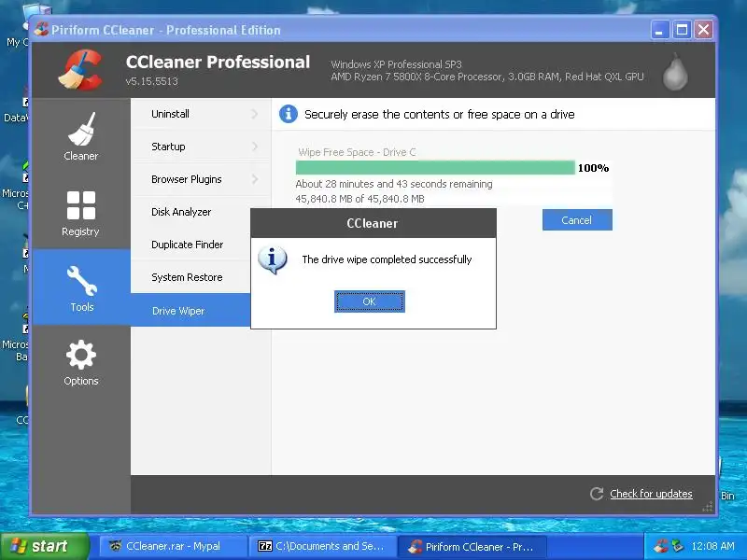
Task: Expand the chevron next to Startup
Action: pyautogui.click(x=255, y=147)
